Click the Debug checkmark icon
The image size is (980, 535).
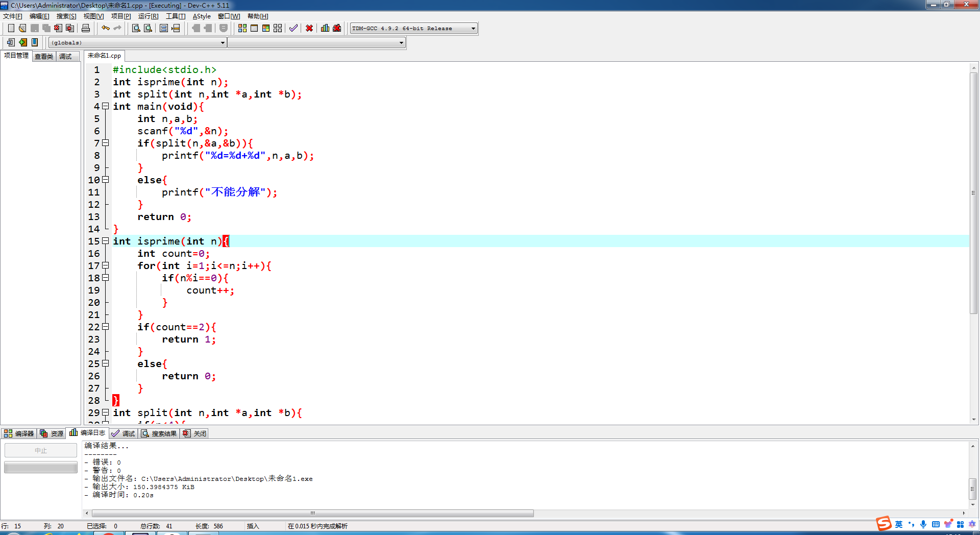293,28
